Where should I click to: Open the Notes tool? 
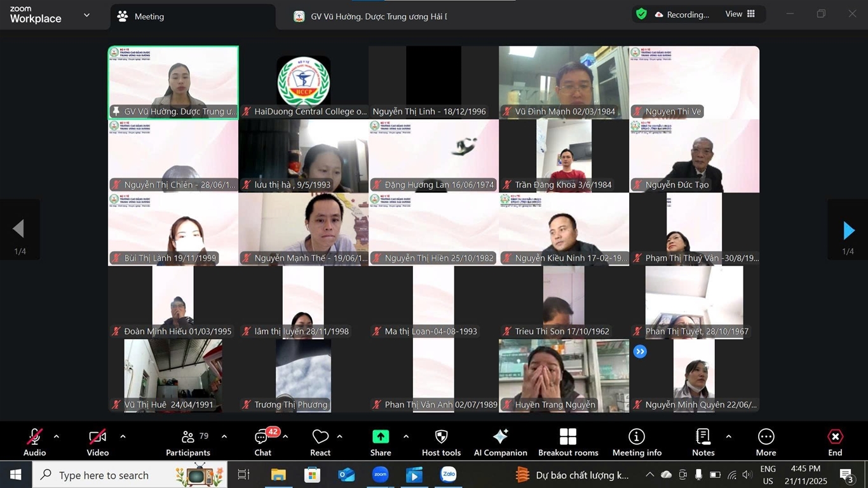703,442
